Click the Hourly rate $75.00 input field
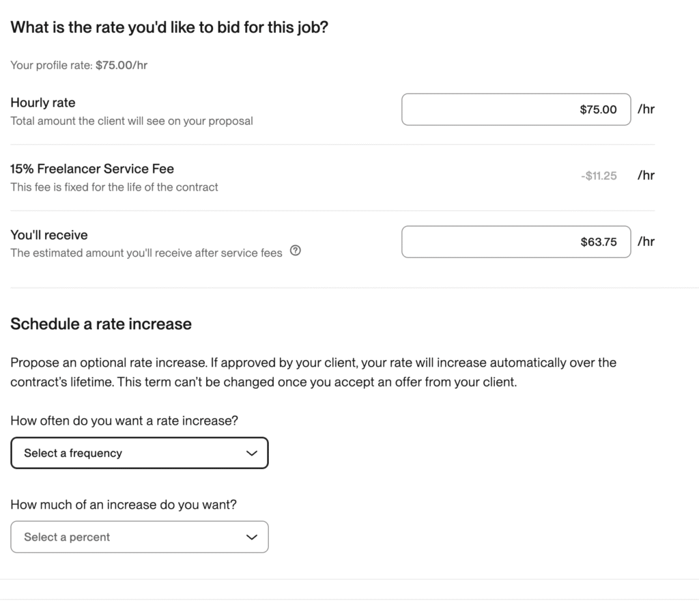 [x=515, y=109]
